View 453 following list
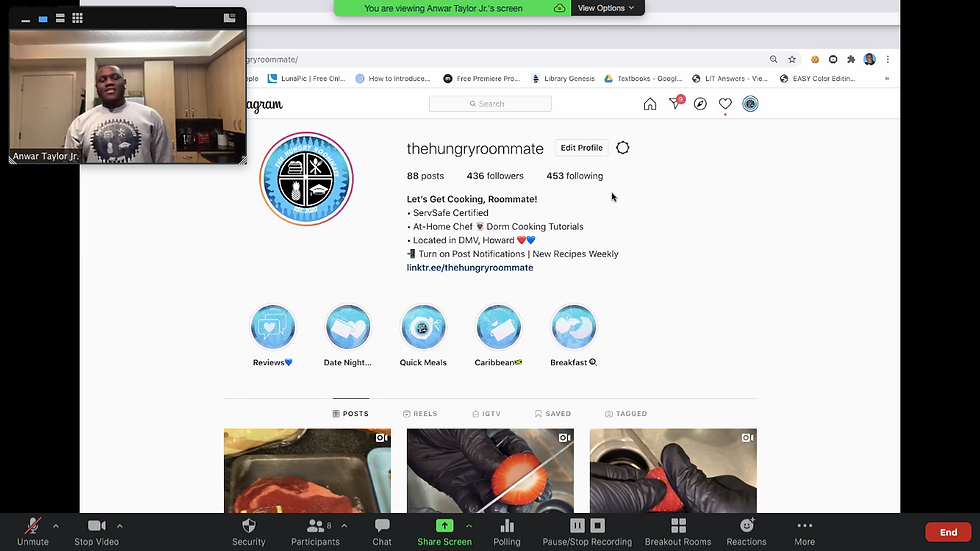This screenshot has width=980, height=551. coord(574,176)
